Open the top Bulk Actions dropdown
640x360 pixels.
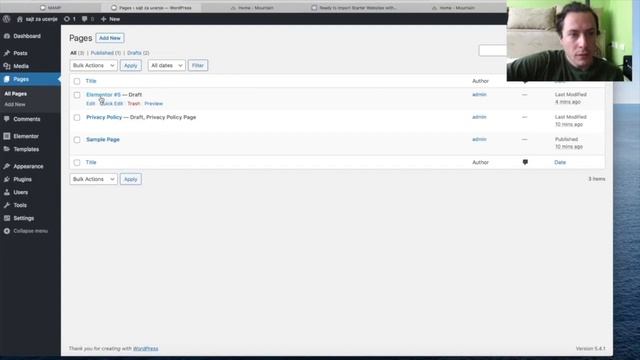93,65
